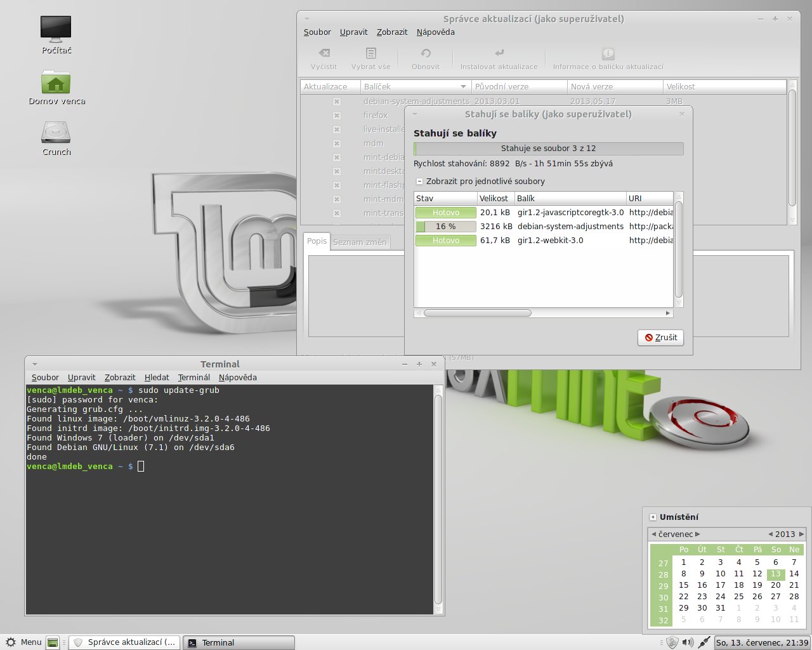Click the 16 % progress bar for debian-system-adjustments
The width and height of the screenshot is (812, 650).
pos(445,227)
